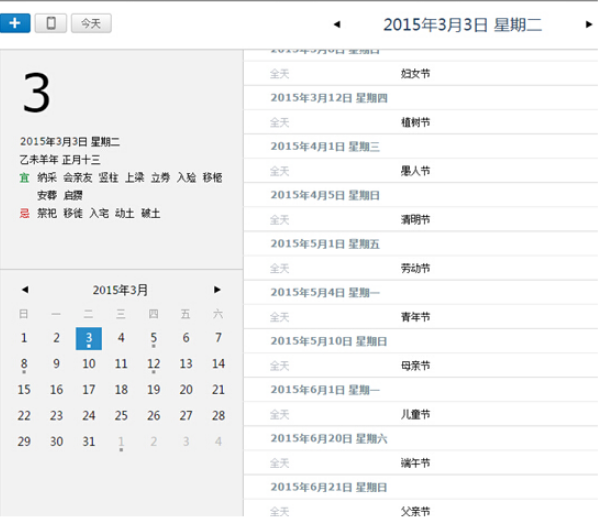The height and width of the screenshot is (525, 607).
Task: Show next month in mini calendar
Action: [x=217, y=290]
